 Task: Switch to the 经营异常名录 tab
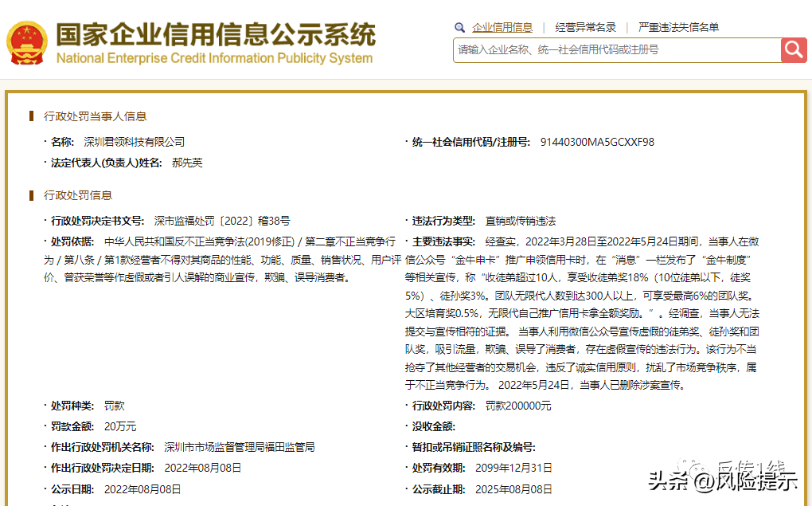point(586,27)
